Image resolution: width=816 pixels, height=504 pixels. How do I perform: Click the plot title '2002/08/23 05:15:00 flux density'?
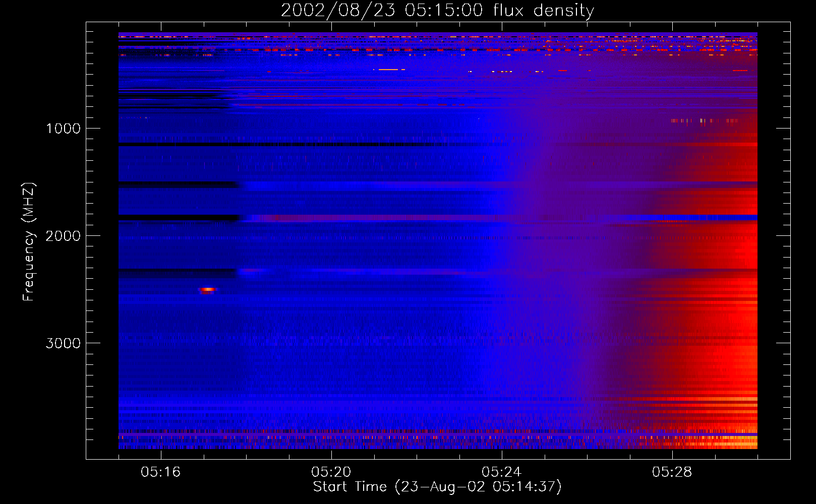point(437,10)
